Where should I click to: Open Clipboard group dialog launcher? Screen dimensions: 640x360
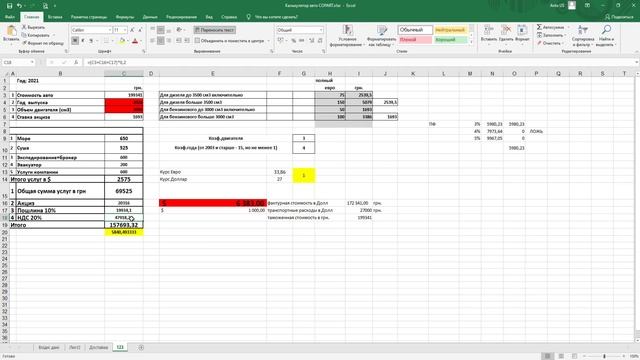click(66, 51)
